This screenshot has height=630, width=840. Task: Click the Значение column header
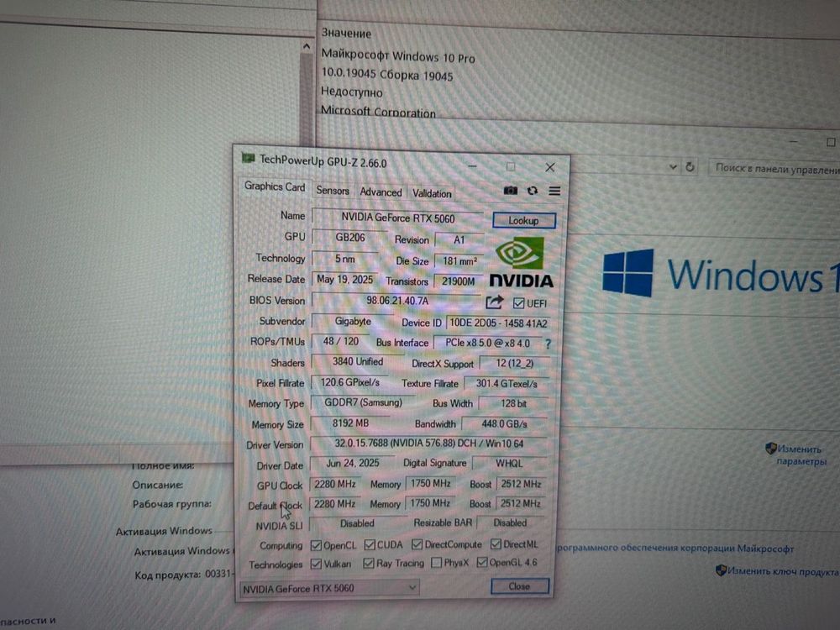pos(346,34)
